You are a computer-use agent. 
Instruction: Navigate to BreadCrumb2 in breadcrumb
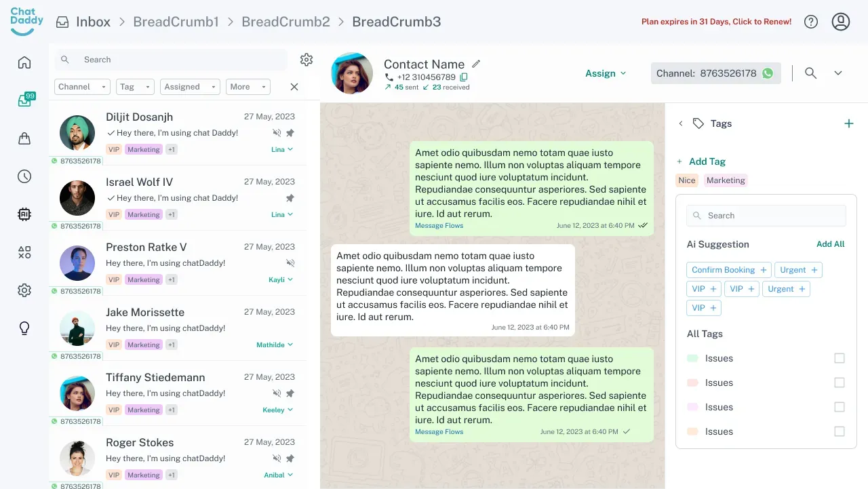pyautogui.click(x=285, y=22)
